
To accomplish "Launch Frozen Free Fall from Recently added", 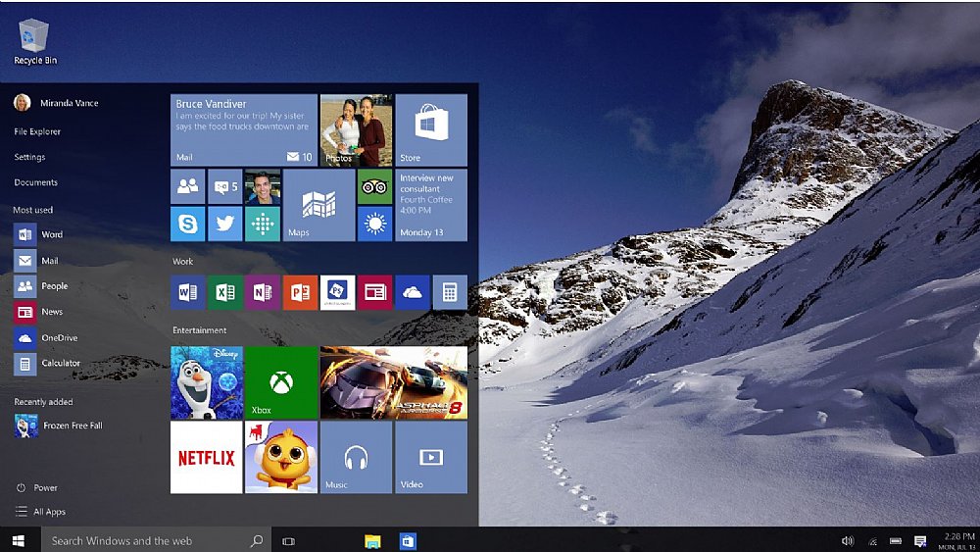I will (59, 426).
